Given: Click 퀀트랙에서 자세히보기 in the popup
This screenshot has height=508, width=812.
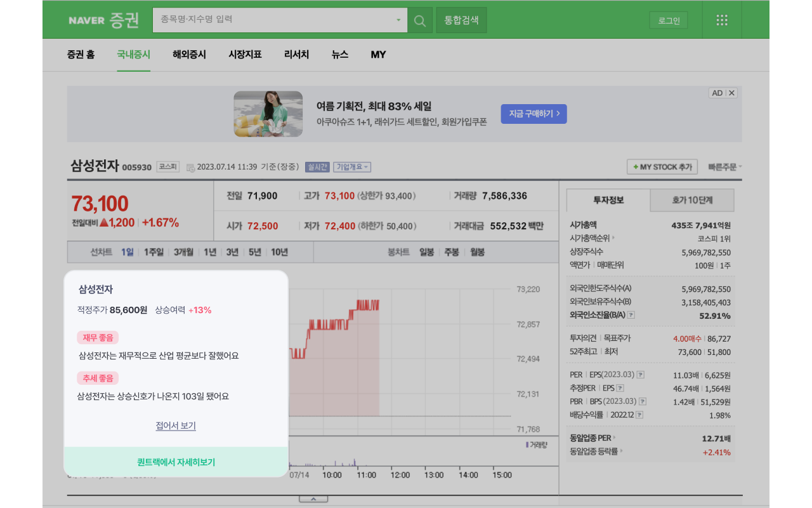Looking at the screenshot, I should click(176, 462).
